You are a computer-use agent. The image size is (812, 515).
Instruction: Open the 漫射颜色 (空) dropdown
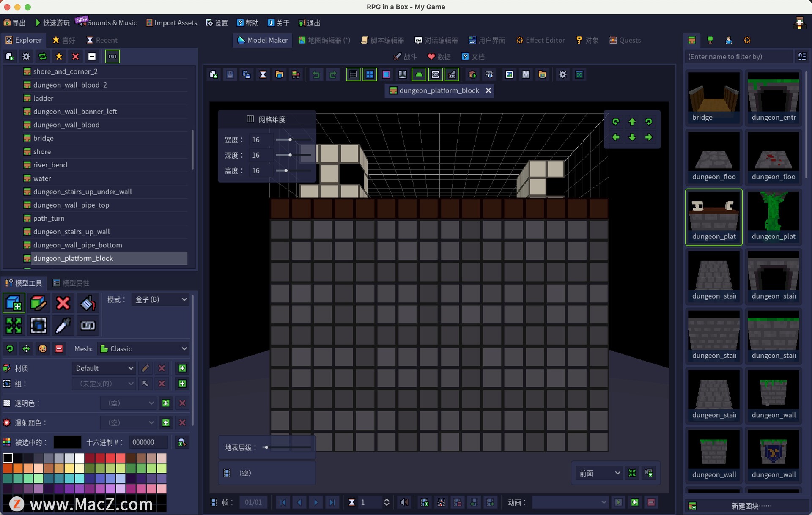click(129, 422)
